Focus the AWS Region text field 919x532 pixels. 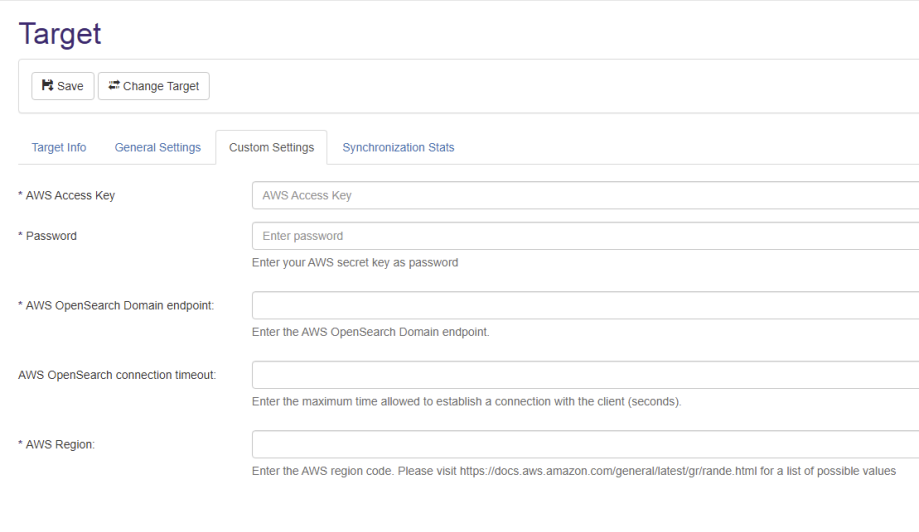(x=586, y=444)
